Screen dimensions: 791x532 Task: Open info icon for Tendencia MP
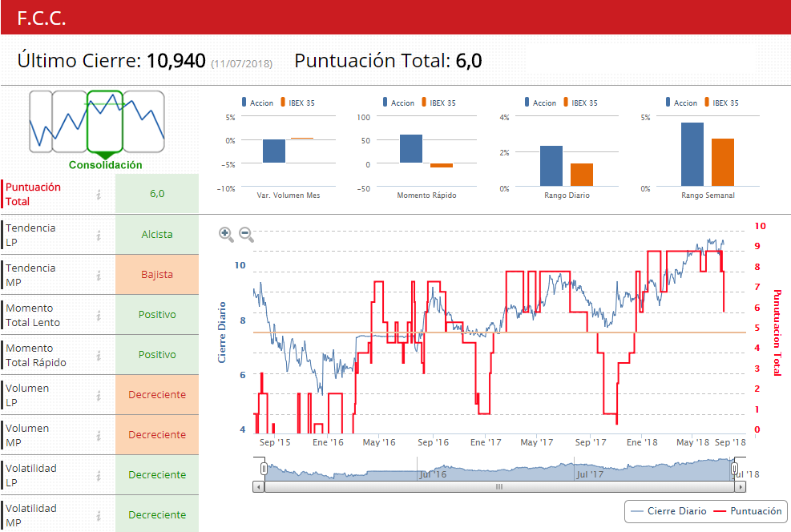(99, 275)
